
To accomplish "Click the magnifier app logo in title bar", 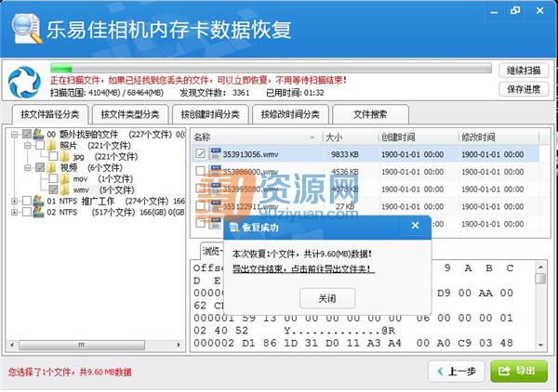I will point(27,29).
